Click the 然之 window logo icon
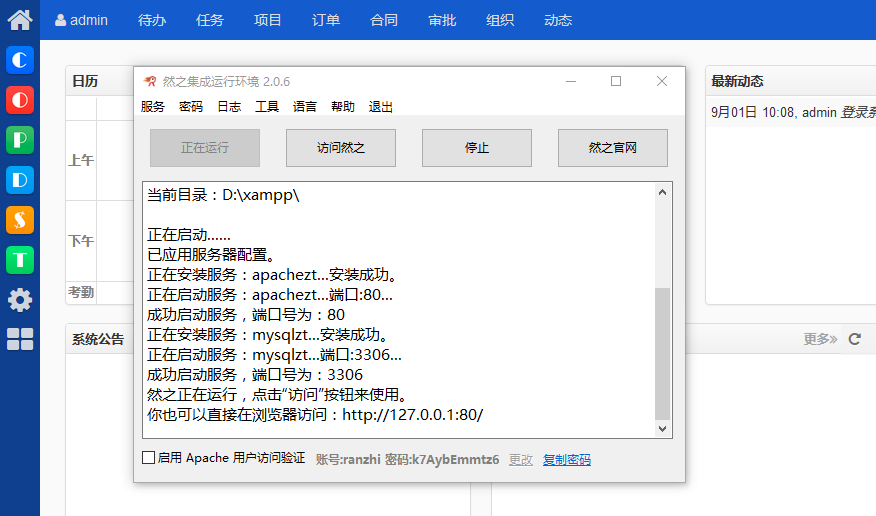 click(150, 82)
